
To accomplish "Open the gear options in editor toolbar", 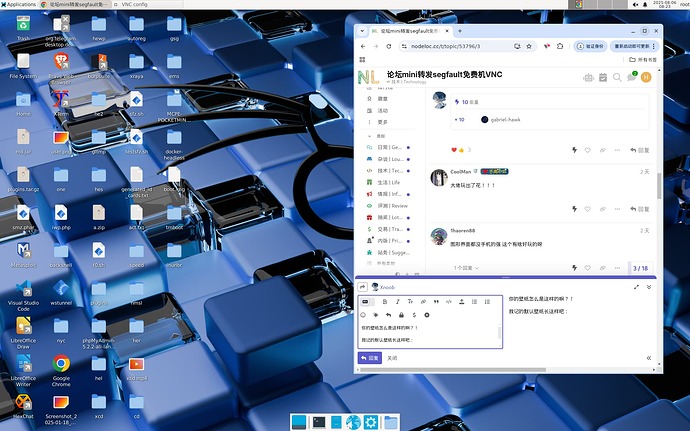I will pyautogui.click(x=426, y=315).
